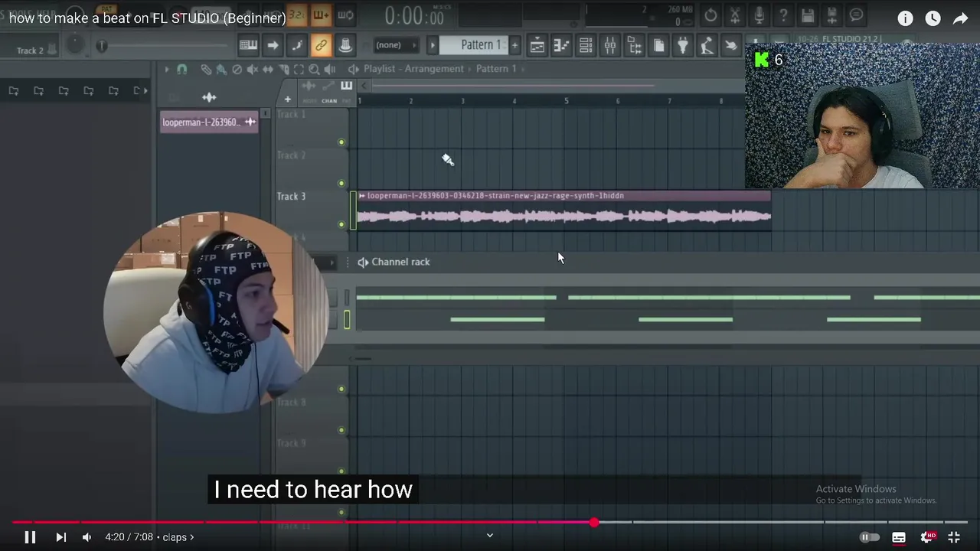
Task: Toggle typing keyboard to piano keyboard
Action: pyautogui.click(x=248, y=45)
